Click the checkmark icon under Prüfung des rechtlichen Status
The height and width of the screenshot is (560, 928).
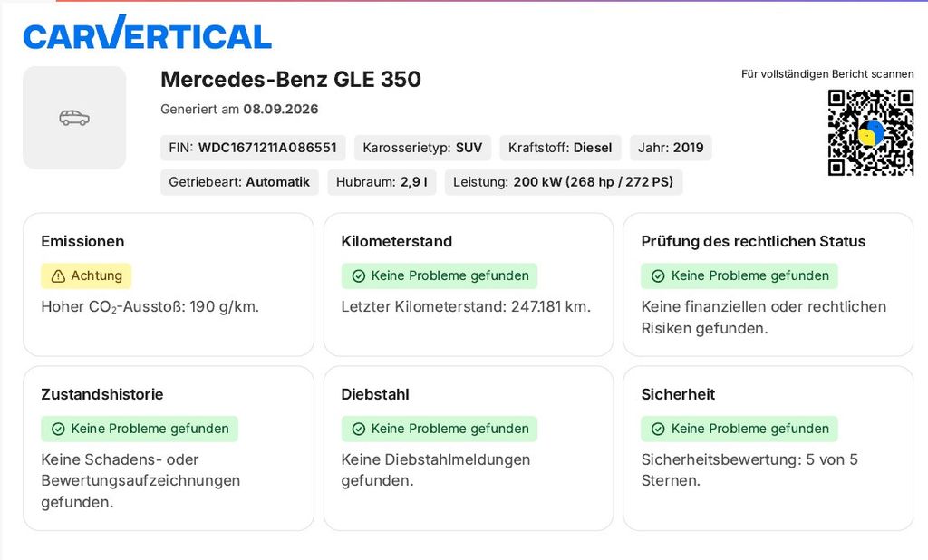(658, 275)
